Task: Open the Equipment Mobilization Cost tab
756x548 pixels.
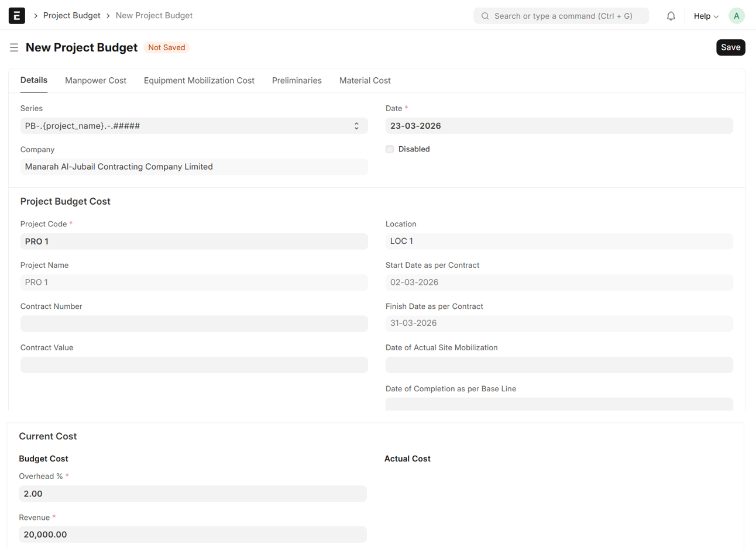Action: pos(199,81)
